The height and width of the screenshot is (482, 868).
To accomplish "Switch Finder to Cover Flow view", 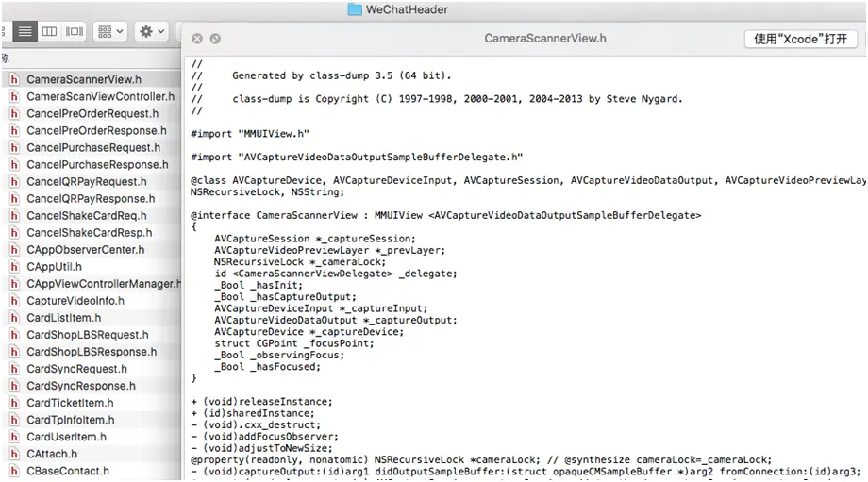I will coord(75,31).
